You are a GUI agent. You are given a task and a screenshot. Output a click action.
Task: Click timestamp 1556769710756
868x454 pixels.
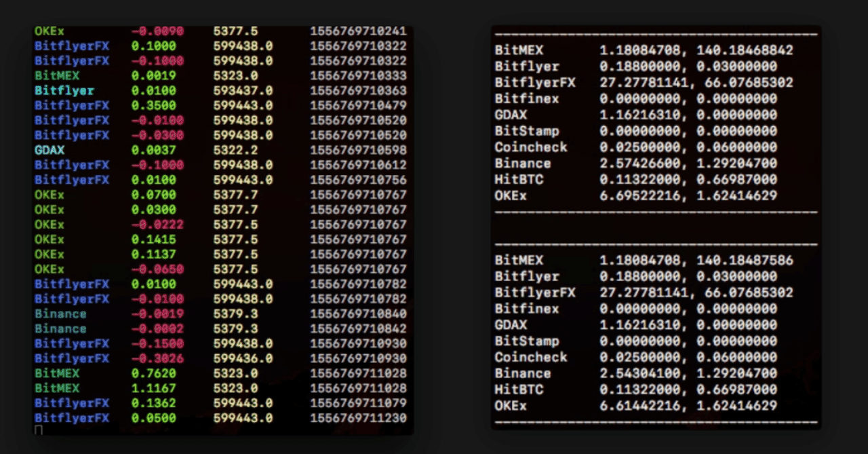click(358, 181)
